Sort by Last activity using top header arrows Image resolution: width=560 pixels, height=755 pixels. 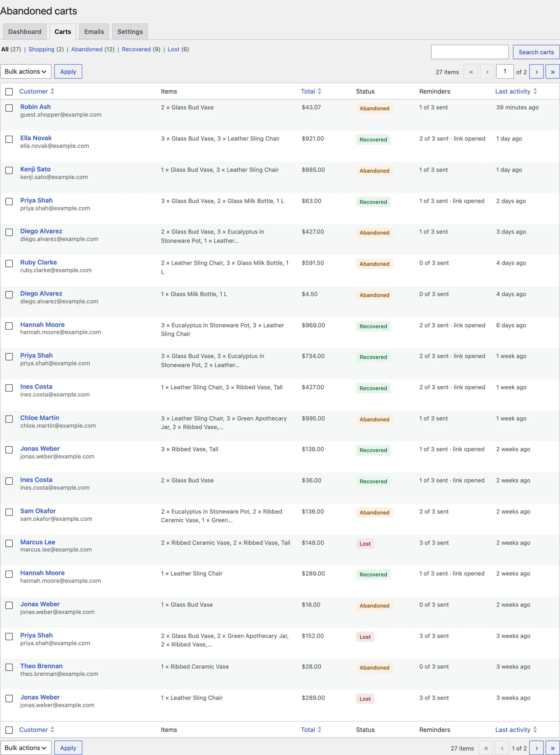point(535,91)
